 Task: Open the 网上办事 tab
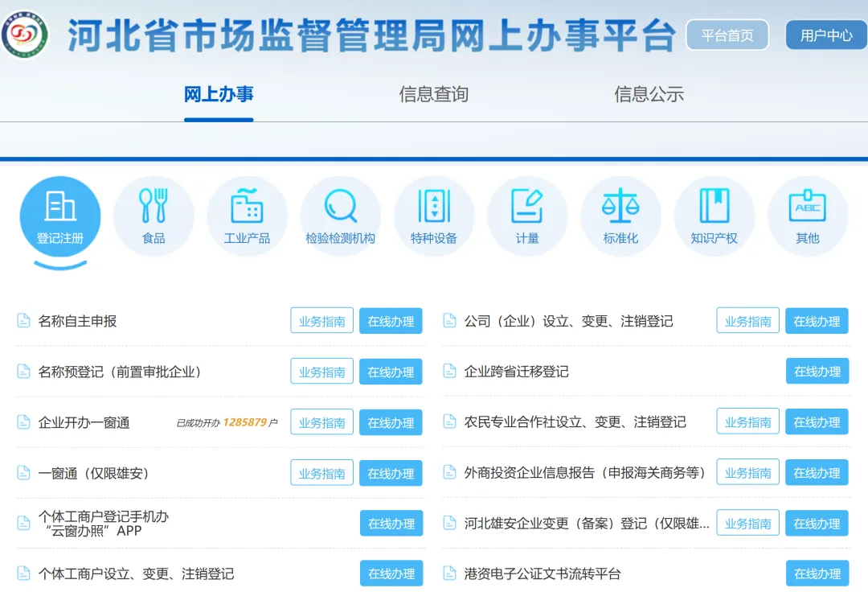[219, 94]
